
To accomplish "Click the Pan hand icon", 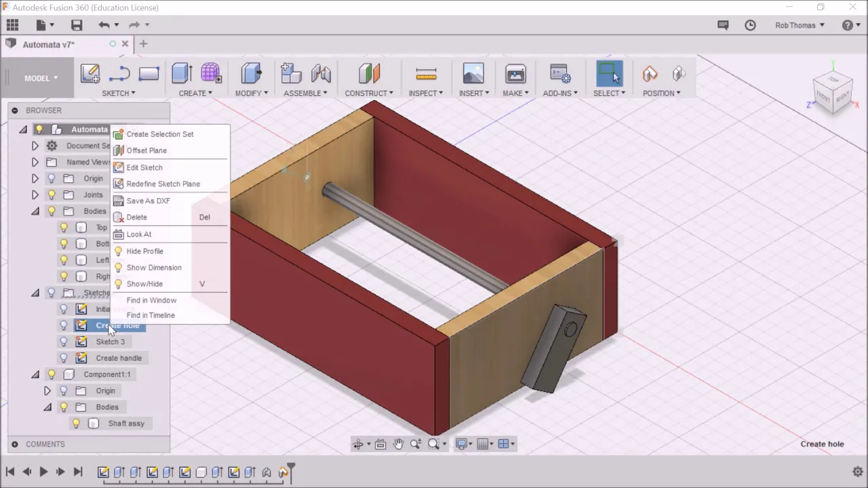I will coord(398,444).
